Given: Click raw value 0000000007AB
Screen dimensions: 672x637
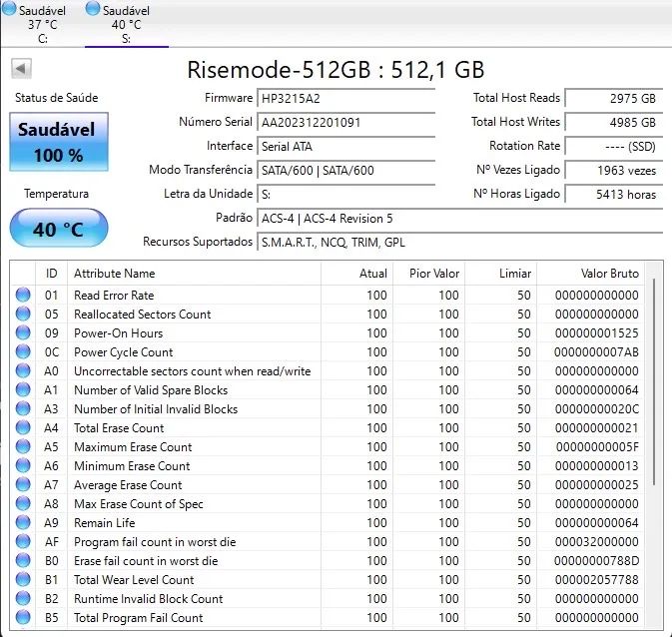Looking at the screenshot, I should (x=596, y=352).
